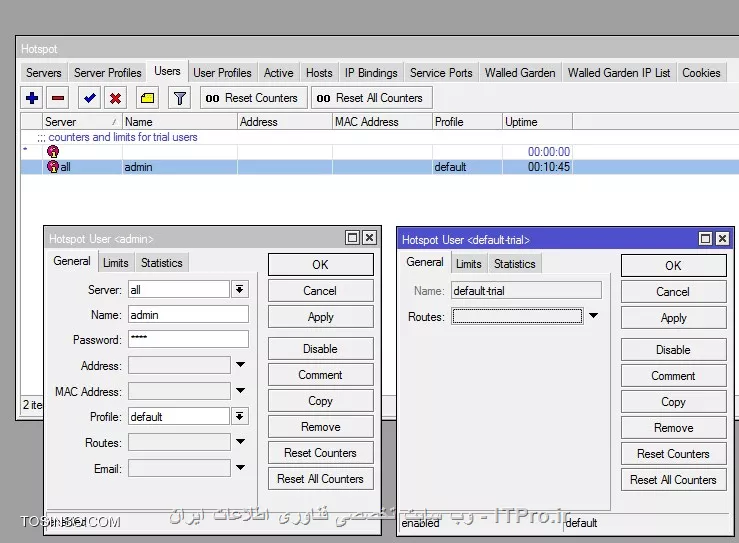Viewport: 739px width, 543px height.
Task: Switch to User Profiles tab
Action: 222,73
